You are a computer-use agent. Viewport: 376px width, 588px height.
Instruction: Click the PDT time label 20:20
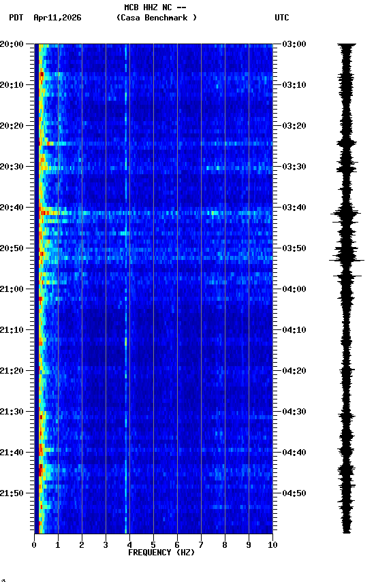12,126
